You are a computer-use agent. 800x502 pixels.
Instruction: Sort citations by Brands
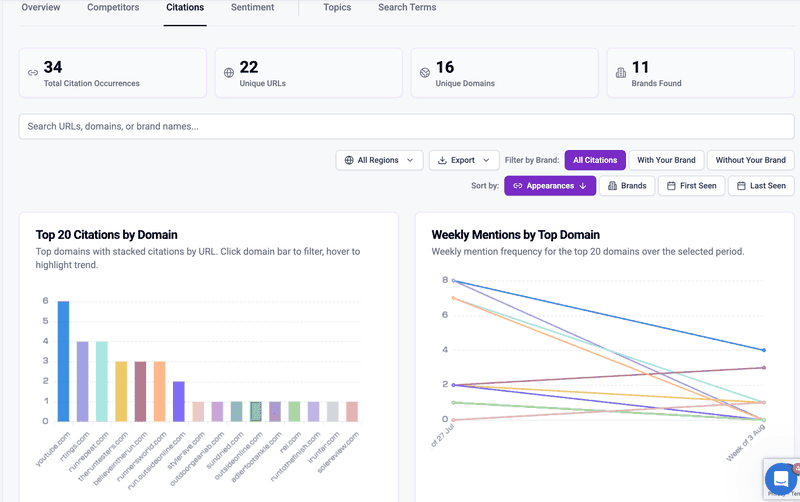[628, 186]
